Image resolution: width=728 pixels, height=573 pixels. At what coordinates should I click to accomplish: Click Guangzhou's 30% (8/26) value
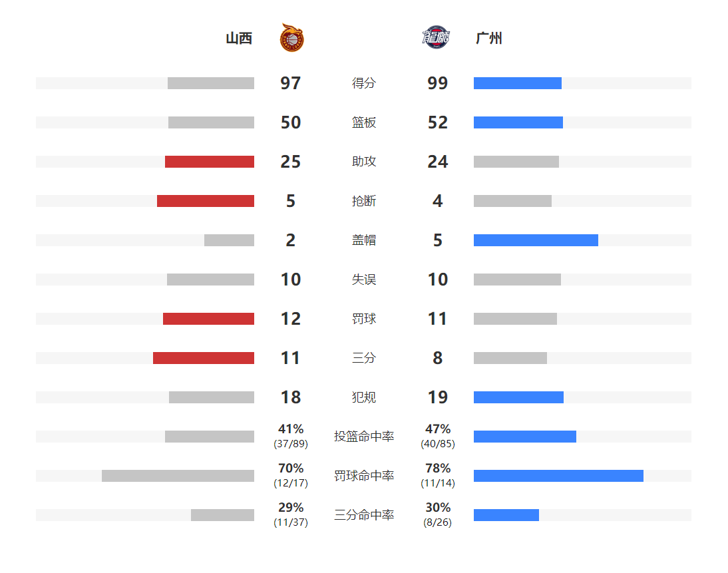pyautogui.click(x=437, y=514)
